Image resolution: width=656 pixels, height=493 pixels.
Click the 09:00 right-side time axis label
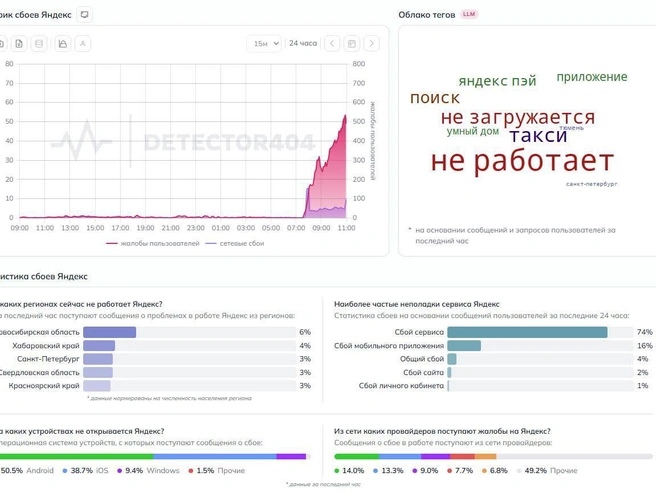pos(321,228)
